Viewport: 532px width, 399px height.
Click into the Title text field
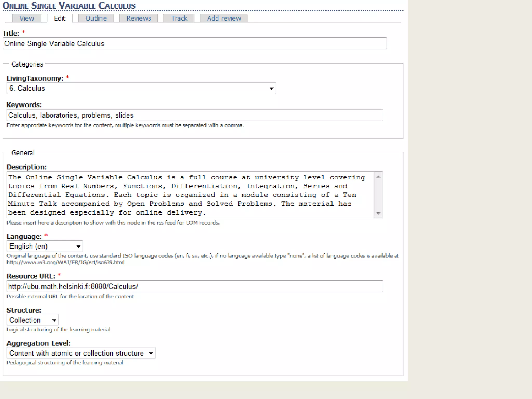point(194,44)
